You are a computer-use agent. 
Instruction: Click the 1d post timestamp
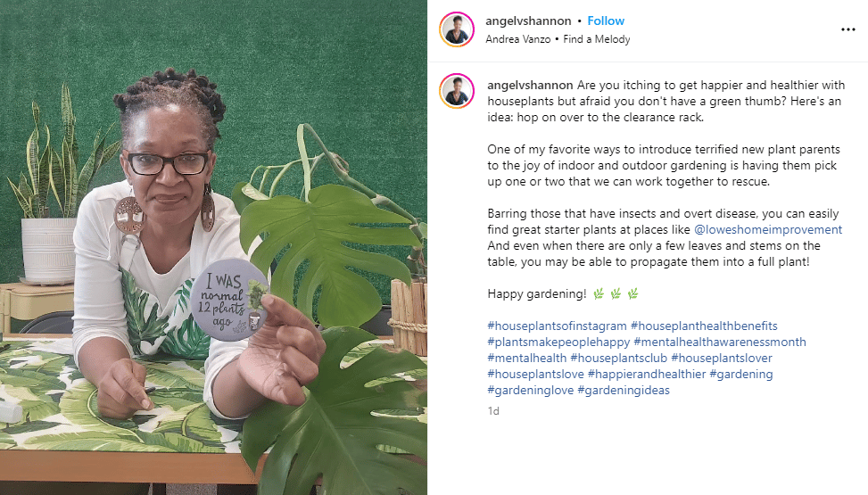tap(493, 411)
